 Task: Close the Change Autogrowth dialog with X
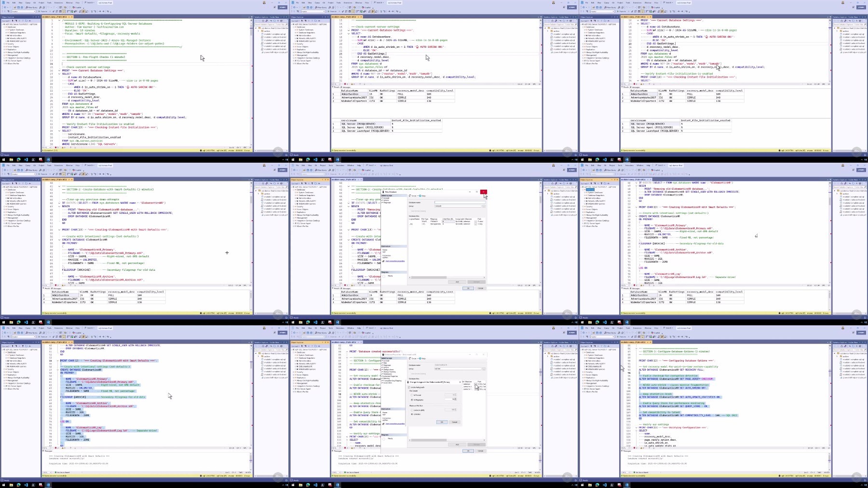[x=460, y=382]
